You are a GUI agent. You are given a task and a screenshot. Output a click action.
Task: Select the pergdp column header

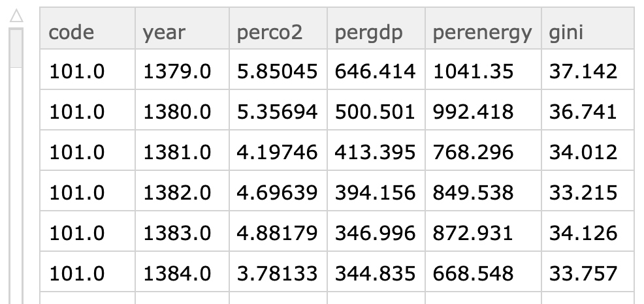376,28
